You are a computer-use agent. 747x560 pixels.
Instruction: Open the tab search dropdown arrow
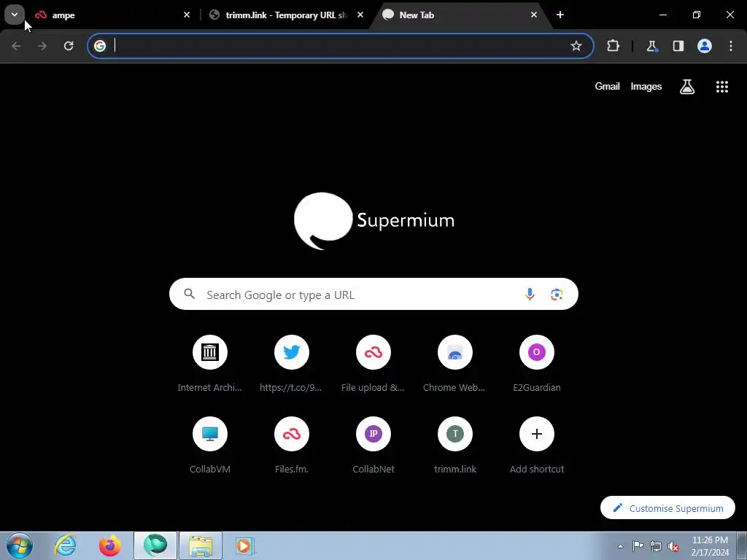point(15,15)
